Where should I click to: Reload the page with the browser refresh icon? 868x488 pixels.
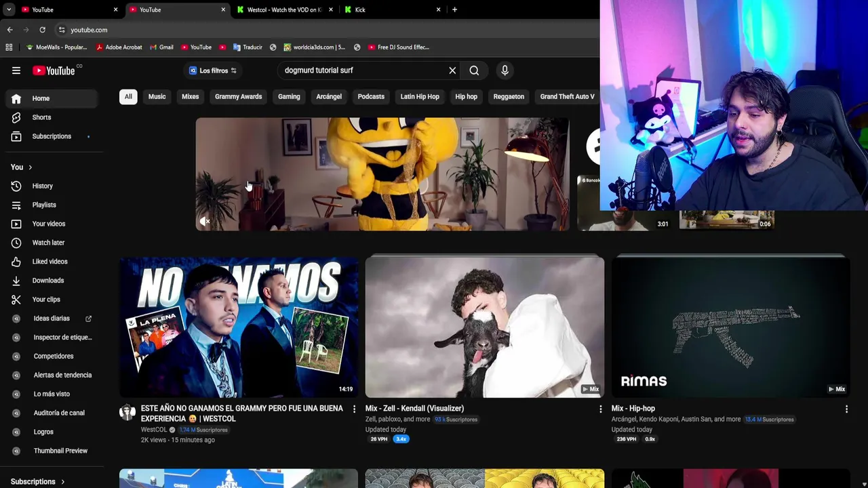tap(42, 30)
